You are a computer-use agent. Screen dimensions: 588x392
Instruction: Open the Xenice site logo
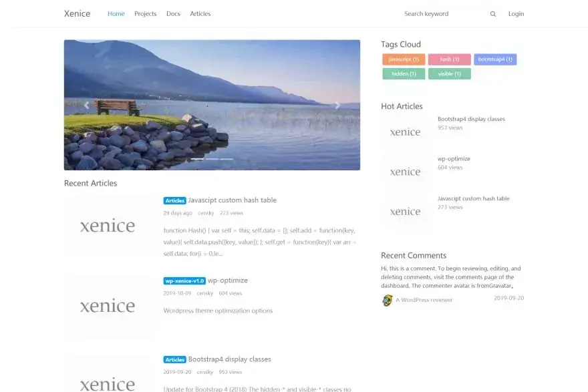click(78, 13)
